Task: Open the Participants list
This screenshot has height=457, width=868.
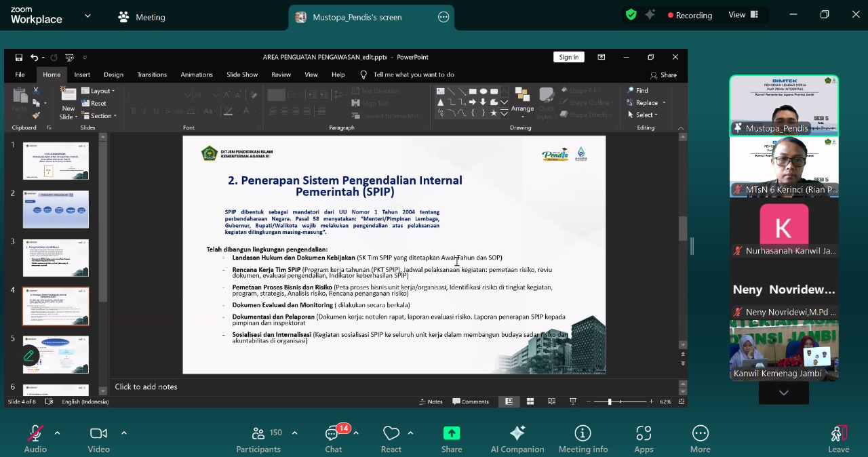Action: [x=258, y=438]
